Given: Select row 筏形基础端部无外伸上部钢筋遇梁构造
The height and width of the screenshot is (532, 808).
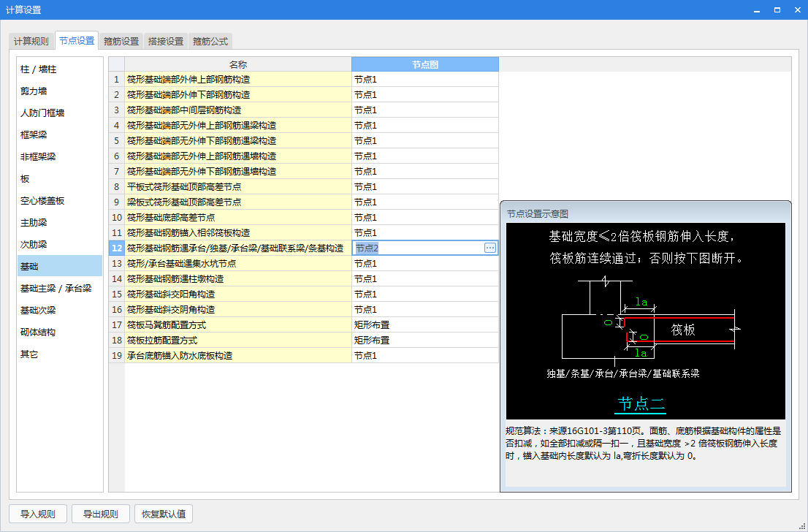Looking at the screenshot, I should point(238,125).
